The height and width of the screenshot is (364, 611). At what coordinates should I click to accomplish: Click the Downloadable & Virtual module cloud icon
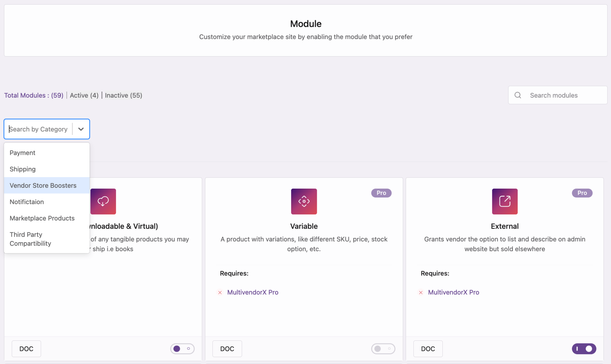click(x=103, y=201)
